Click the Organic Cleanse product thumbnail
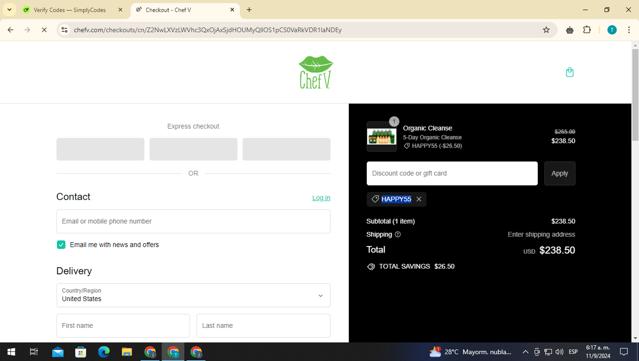Screen dimensions: 639x361 pyautogui.click(x=381, y=136)
